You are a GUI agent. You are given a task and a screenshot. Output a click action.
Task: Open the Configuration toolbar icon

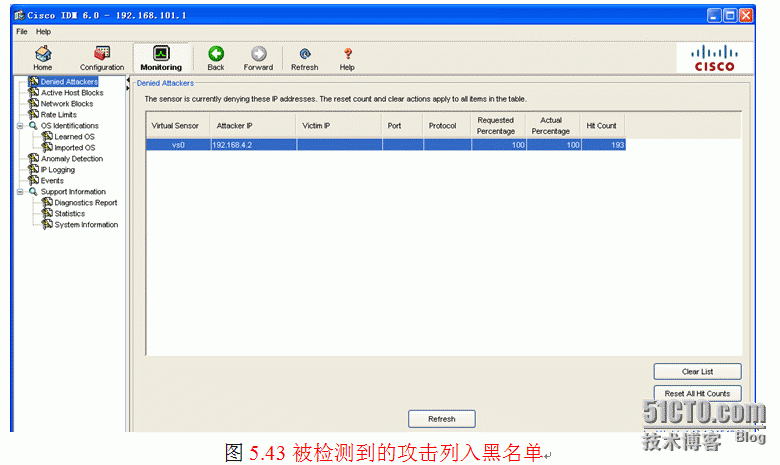point(102,54)
